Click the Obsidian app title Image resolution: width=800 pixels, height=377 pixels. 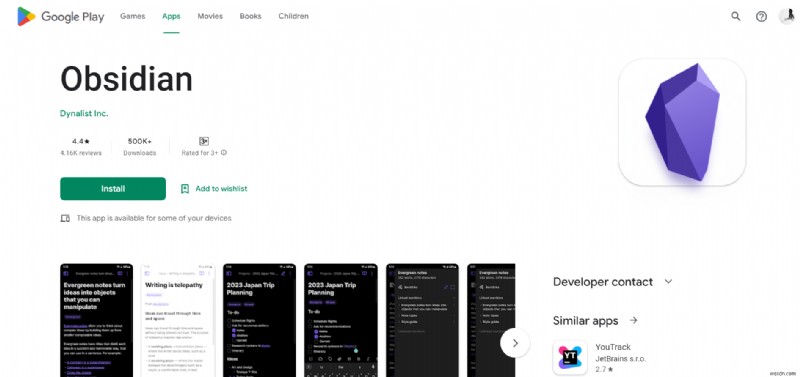(x=127, y=80)
